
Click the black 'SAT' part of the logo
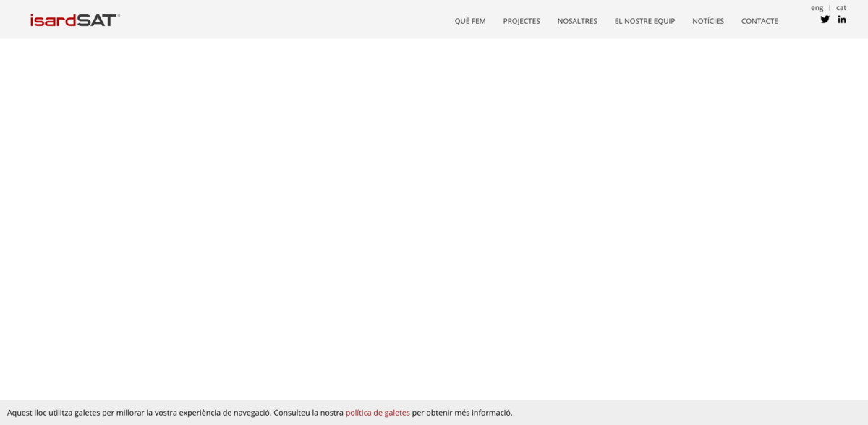(96, 20)
